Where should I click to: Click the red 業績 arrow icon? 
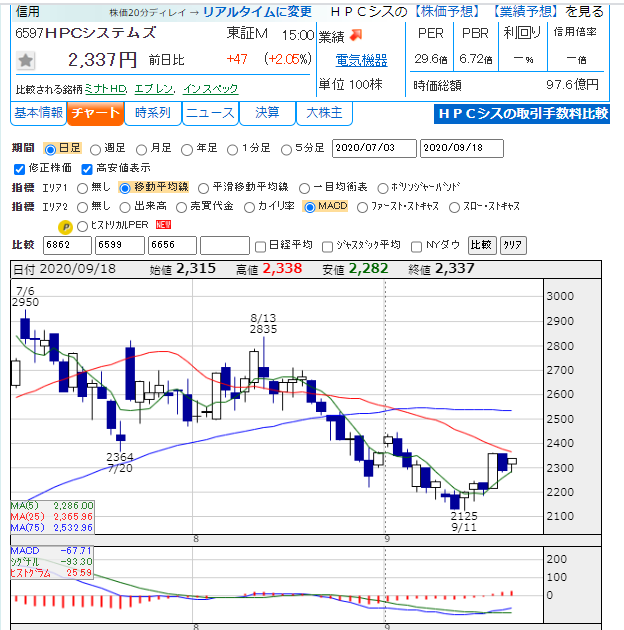tap(356, 35)
